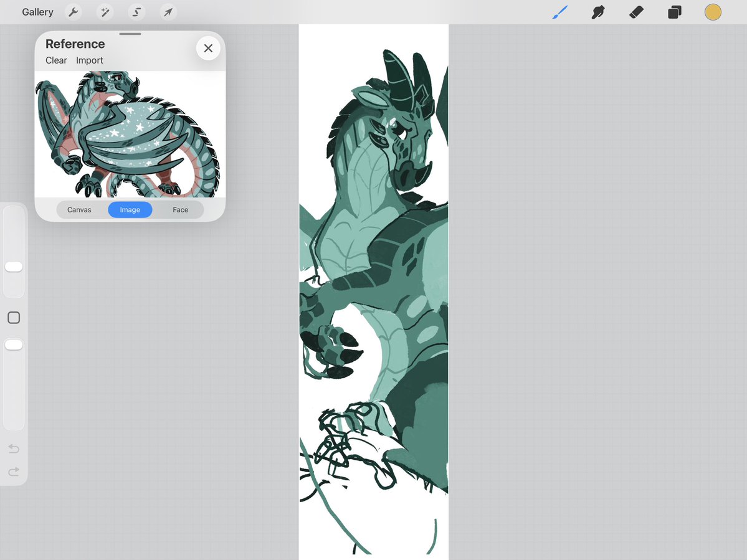Tap the Reference panel title
747x560 pixels.
coord(75,44)
